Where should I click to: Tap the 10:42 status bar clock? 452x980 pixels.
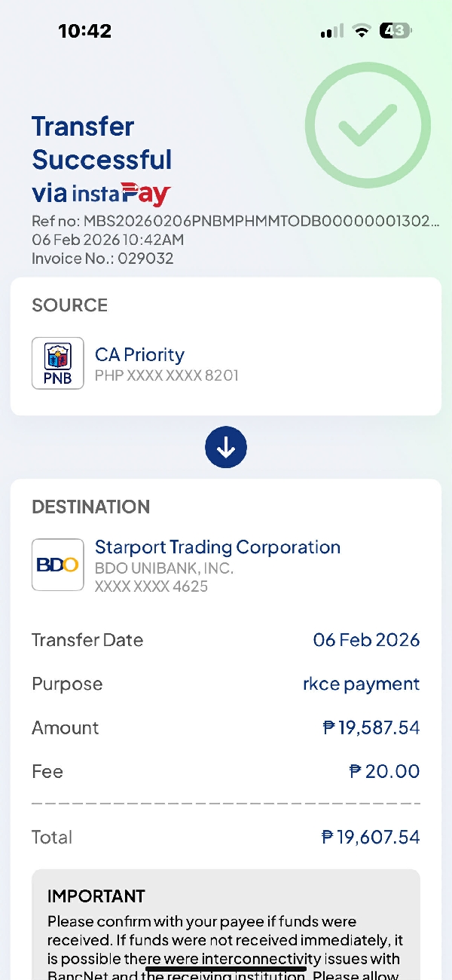pos(84,31)
